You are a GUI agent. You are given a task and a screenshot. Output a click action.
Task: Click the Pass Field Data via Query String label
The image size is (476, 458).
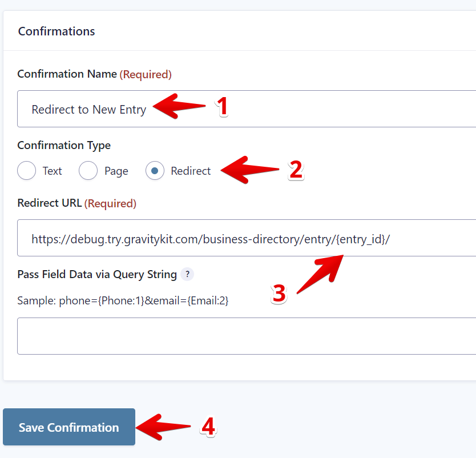pos(97,275)
